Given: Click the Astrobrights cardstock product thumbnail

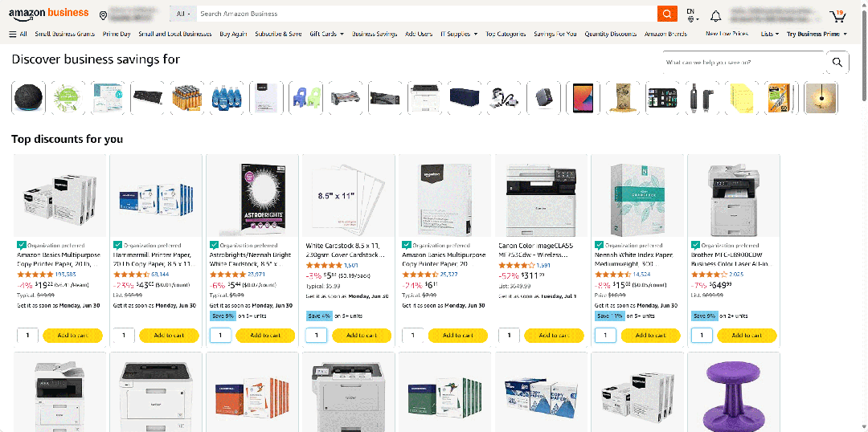Looking at the screenshot, I should click(252, 197).
